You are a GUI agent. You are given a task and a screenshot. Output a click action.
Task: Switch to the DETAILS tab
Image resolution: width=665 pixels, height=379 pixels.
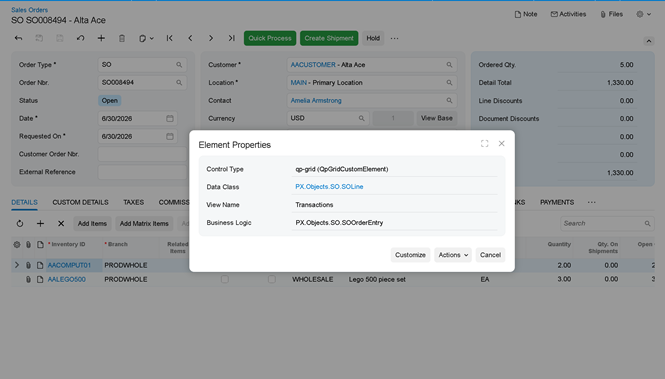[x=24, y=202]
